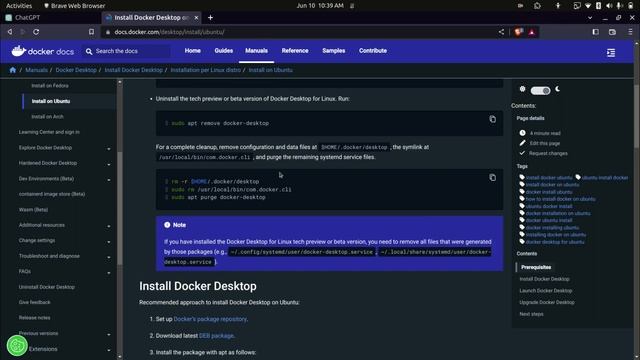Click the sun light-mode icon
Screen dimensions: 640x360
coord(522,89)
